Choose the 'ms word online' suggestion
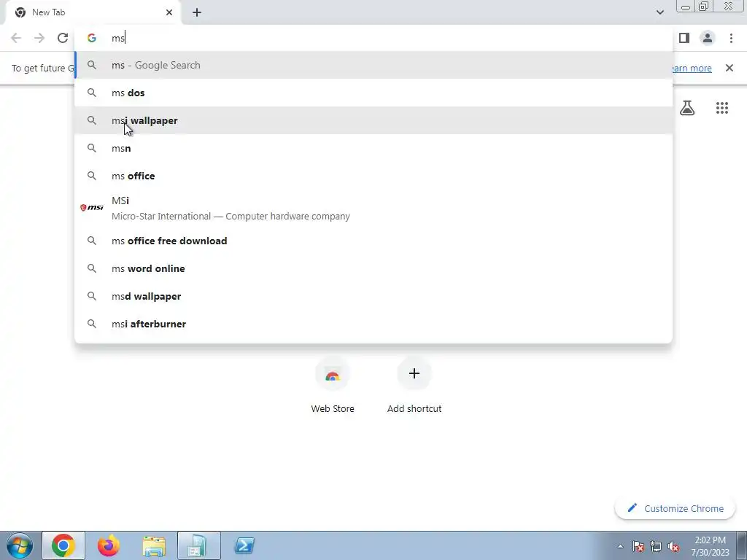The width and height of the screenshot is (747, 560). (373, 268)
